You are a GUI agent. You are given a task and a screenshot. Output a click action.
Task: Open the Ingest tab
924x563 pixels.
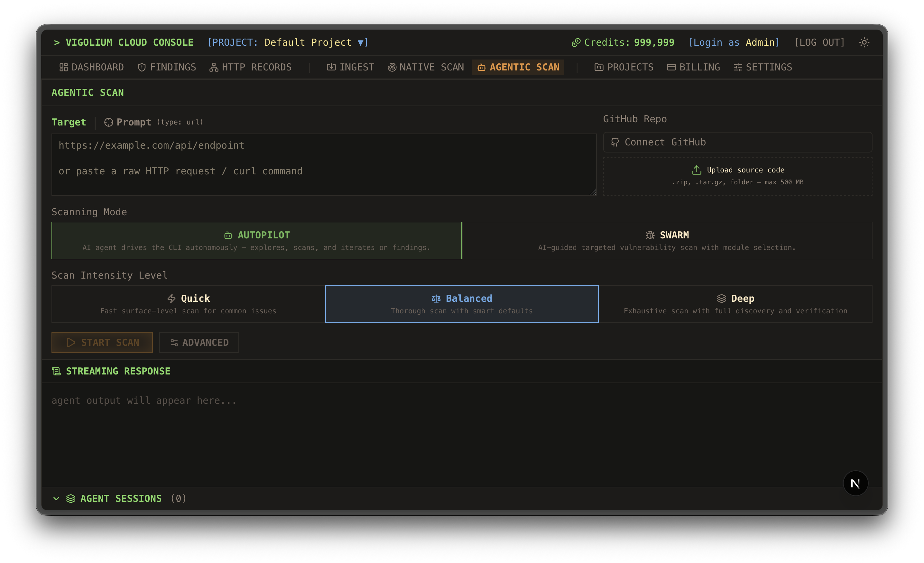pos(350,67)
